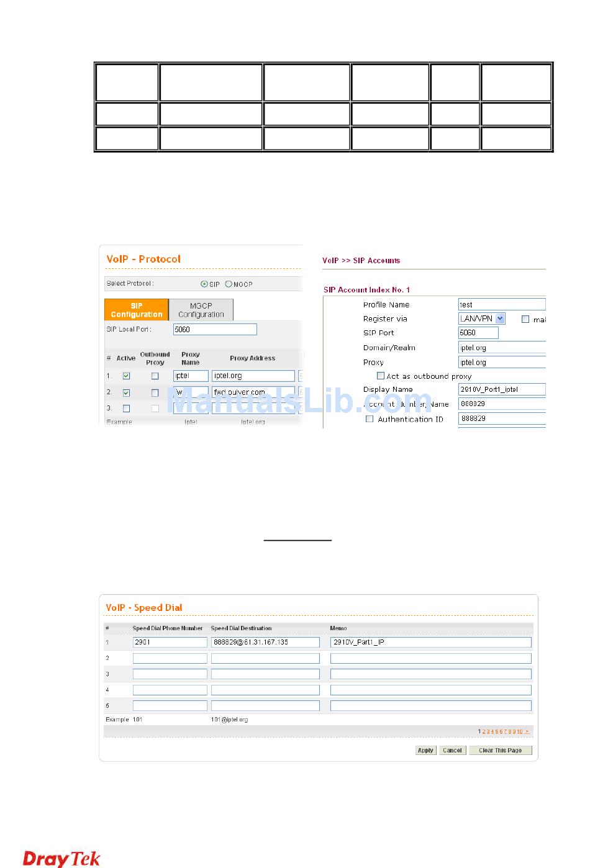This screenshot has height=868, width=590.
Task: Click Speed Dial Phone Number in row 2
Action: click(170, 658)
